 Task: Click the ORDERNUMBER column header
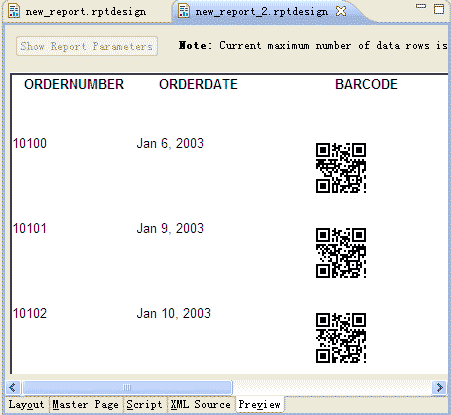pos(74,84)
